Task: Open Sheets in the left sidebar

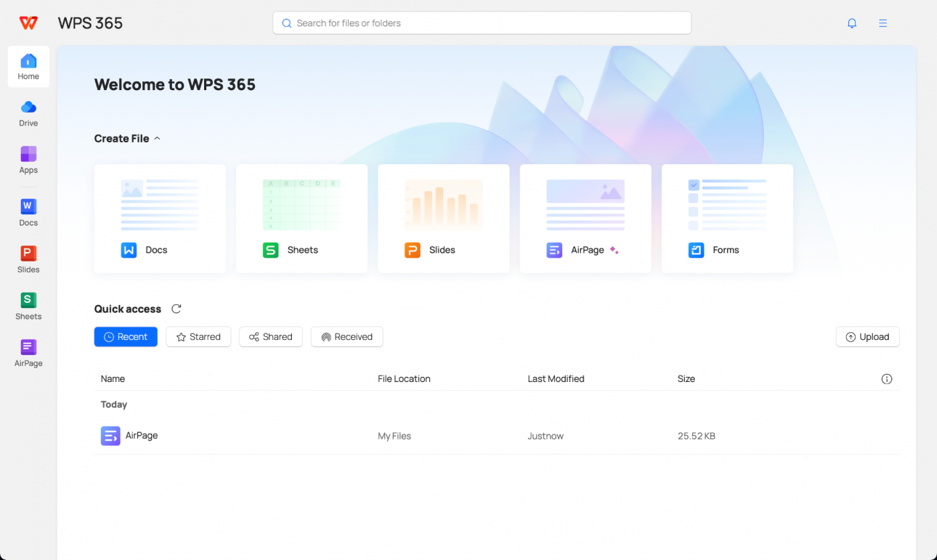Action: [28, 307]
